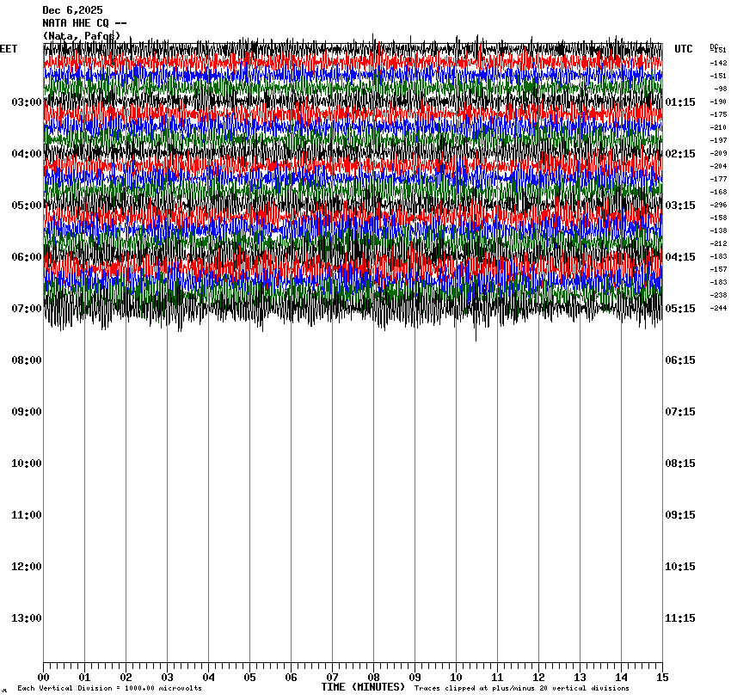Click the 10:00 EET time label

(26, 464)
